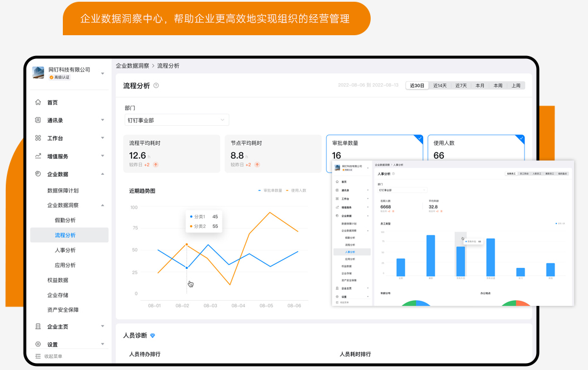
Task: Click the 增值服务 trend chart icon
Action: 38,156
